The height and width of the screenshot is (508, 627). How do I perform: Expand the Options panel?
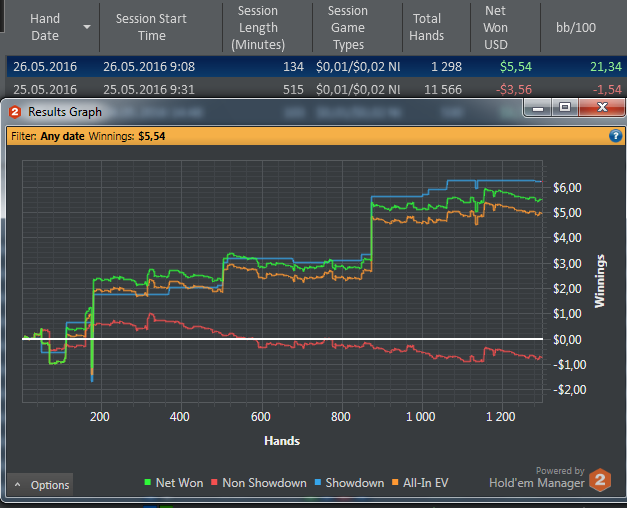pyautogui.click(x=40, y=485)
